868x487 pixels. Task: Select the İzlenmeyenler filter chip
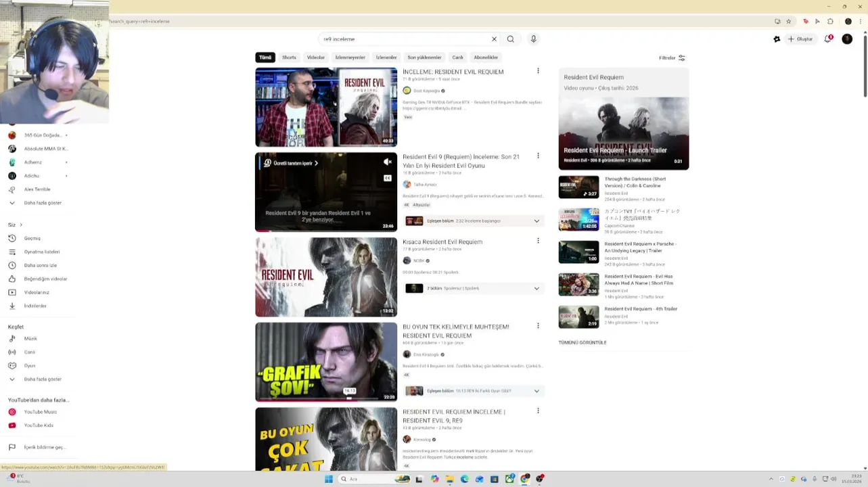coord(350,57)
